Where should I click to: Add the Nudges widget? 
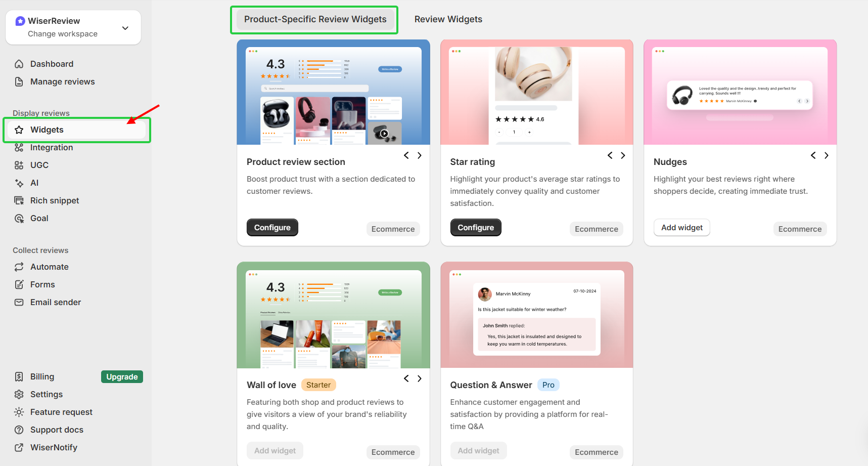[x=681, y=228]
